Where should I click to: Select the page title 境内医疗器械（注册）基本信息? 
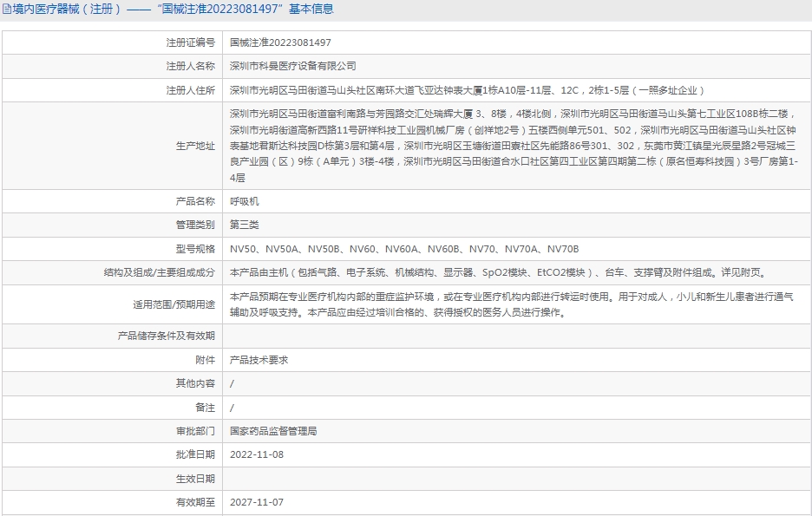(173, 10)
